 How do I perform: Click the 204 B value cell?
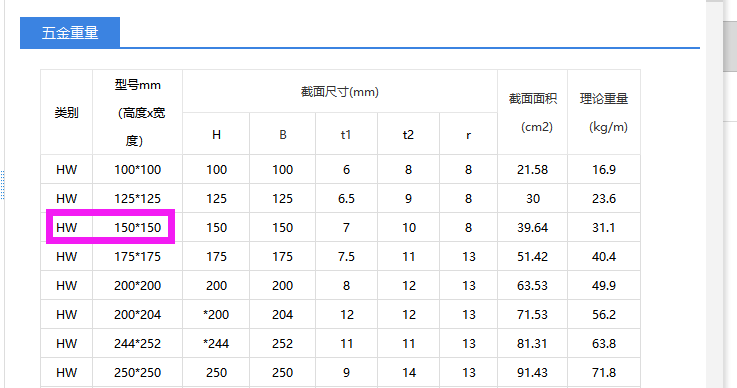coord(282,315)
